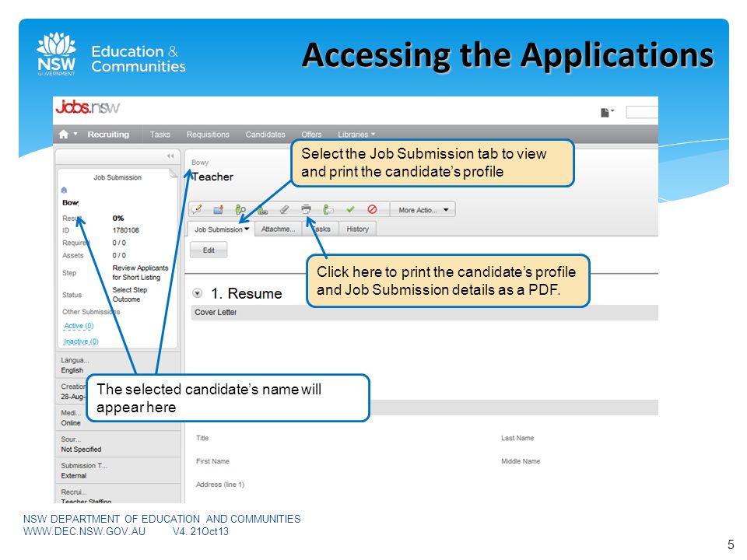Click the Active (0) submissions link
This screenshot has width=747, height=560.
(79, 326)
